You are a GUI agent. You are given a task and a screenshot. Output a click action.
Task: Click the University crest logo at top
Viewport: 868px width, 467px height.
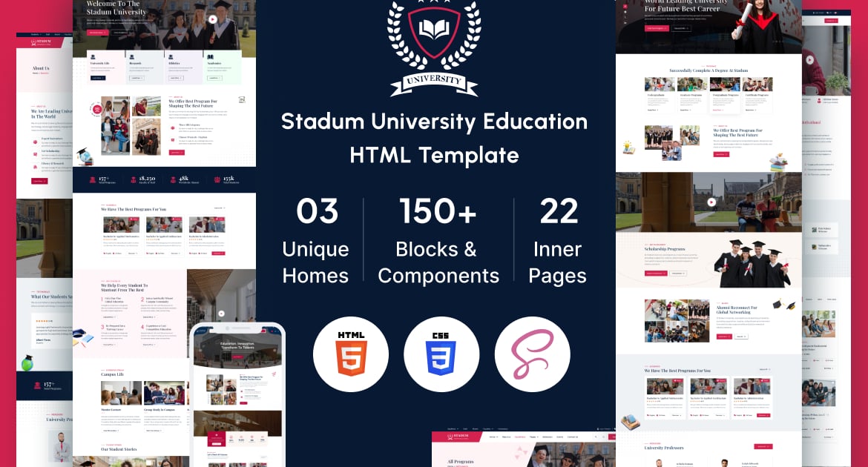pos(434,47)
